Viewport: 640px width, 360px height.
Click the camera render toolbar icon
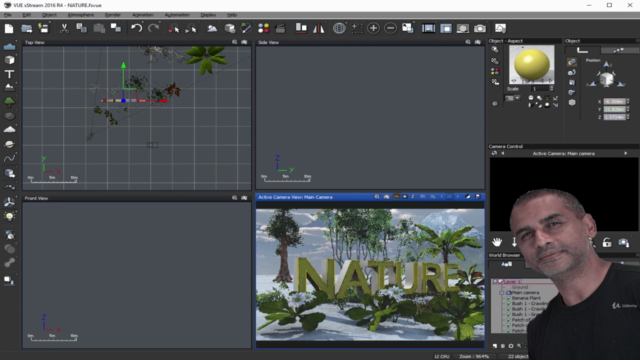pyautogui.click(x=480, y=28)
